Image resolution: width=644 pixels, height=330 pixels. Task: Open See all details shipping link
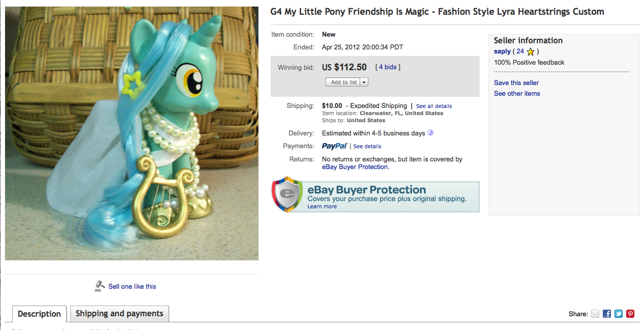(434, 106)
